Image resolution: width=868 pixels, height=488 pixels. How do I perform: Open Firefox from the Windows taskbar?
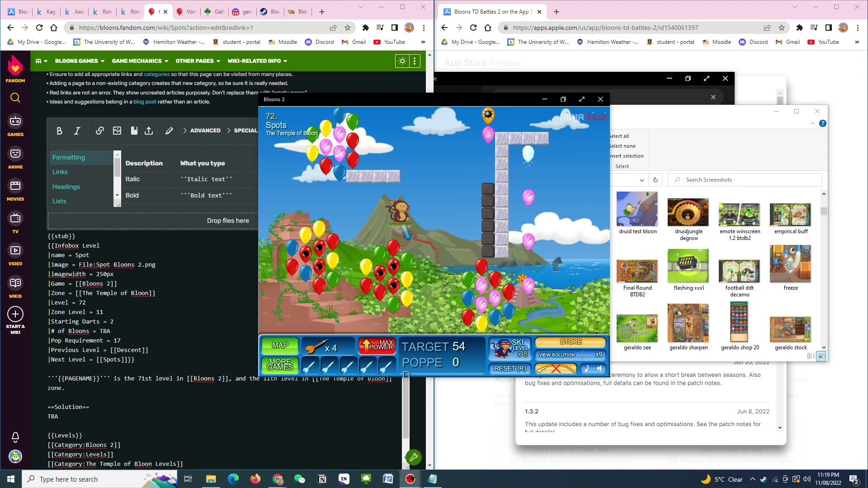coord(255,479)
